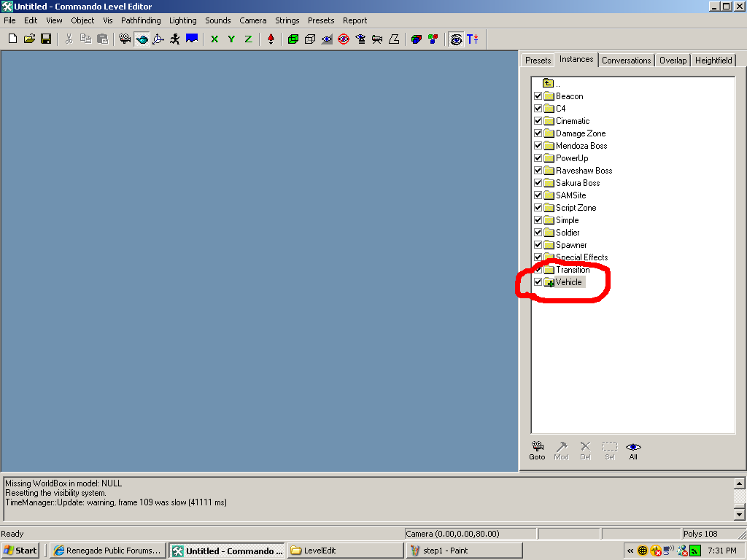Click the Save floppy disk icon
Image resolution: width=747 pixels, height=560 pixels.
[x=45, y=39]
